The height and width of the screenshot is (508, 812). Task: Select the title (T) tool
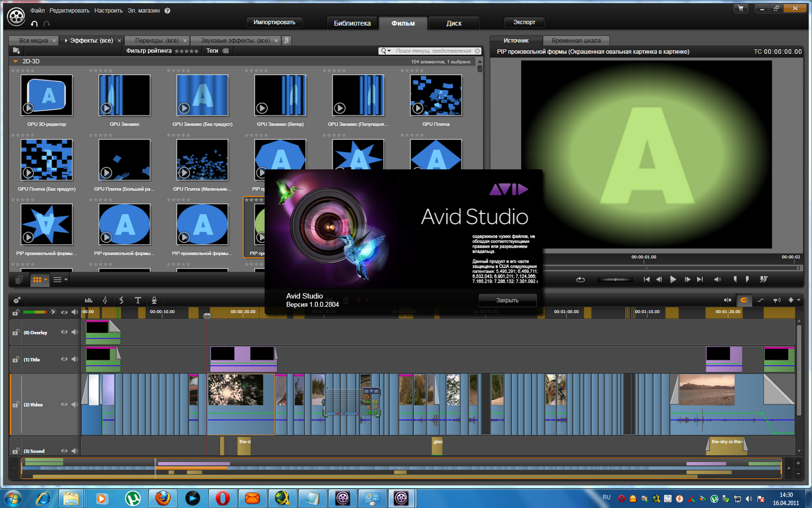[x=138, y=300]
